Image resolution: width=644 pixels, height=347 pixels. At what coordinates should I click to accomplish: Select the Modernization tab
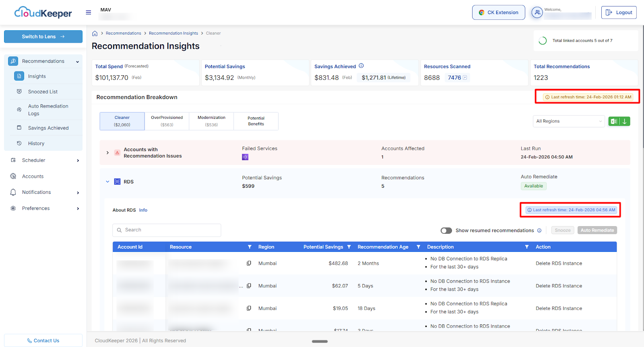click(x=211, y=121)
